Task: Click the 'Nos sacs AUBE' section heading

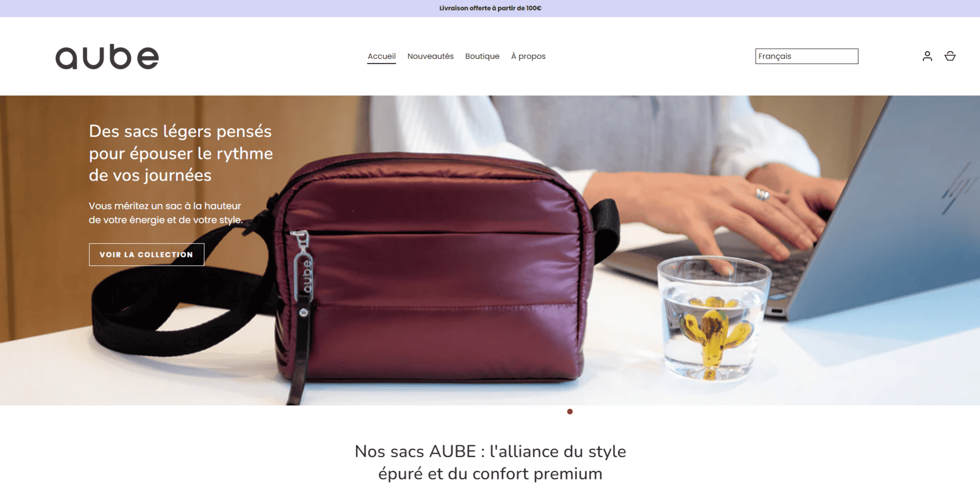Action: pos(490,462)
